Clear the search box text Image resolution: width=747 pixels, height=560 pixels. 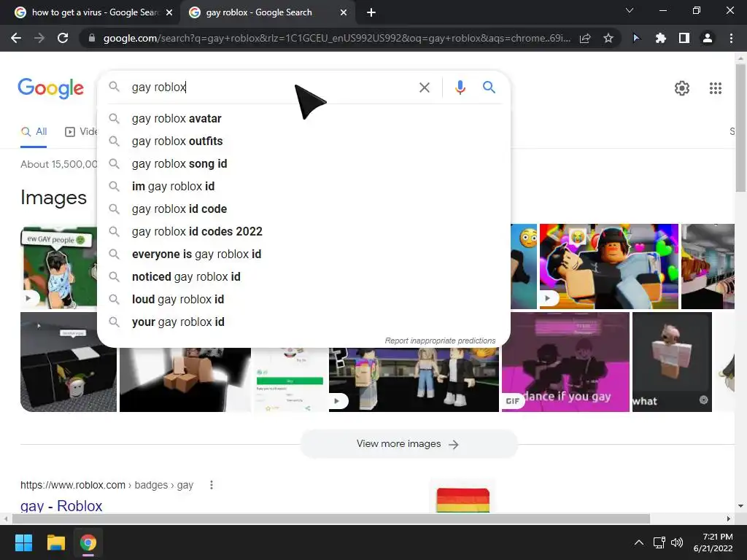pyautogui.click(x=424, y=87)
